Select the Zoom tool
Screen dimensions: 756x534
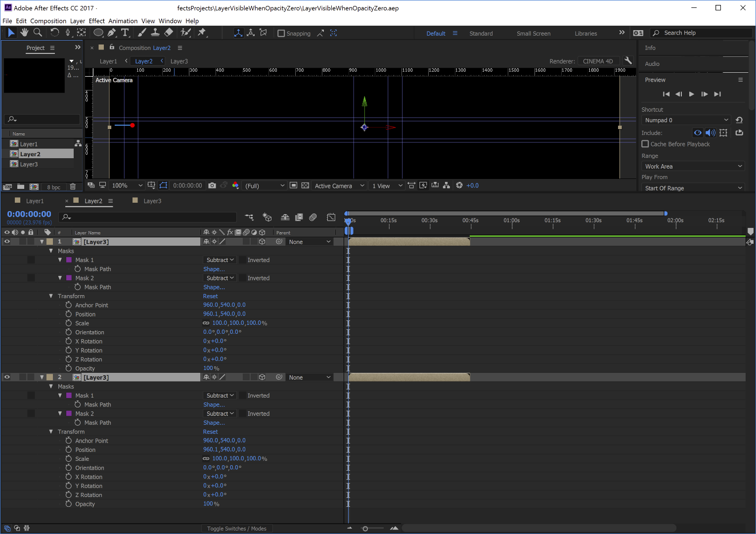pyautogui.click(x=38, y=33)
